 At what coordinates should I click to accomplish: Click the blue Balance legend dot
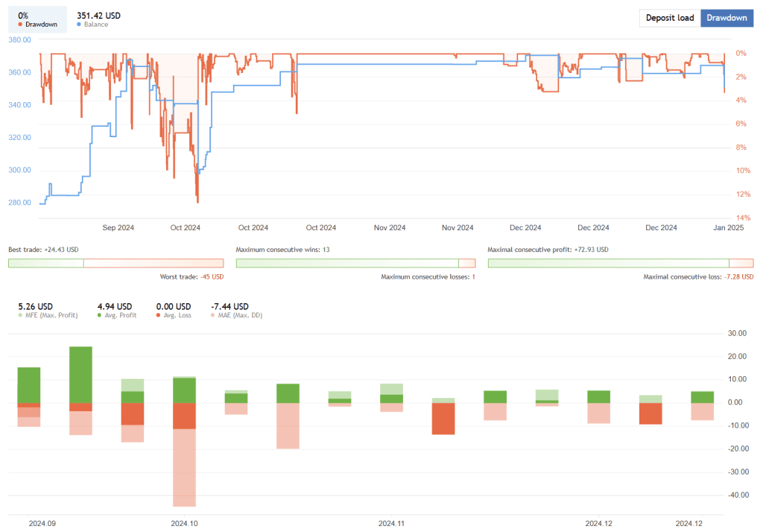78,25
